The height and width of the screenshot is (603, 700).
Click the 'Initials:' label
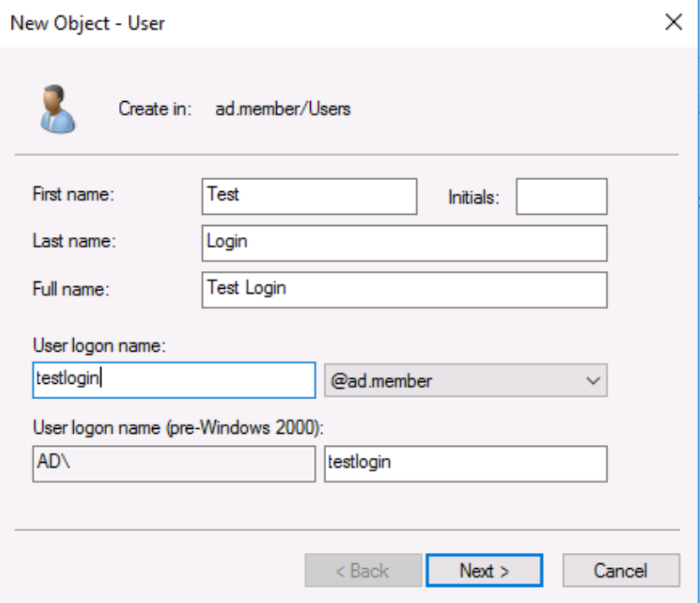pos(473,198)
